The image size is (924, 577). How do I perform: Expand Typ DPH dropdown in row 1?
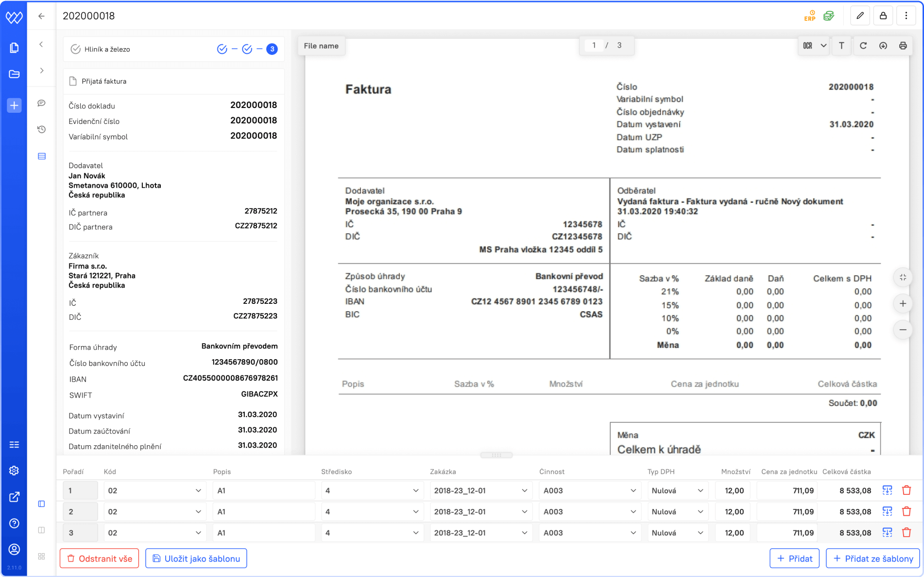677,490
